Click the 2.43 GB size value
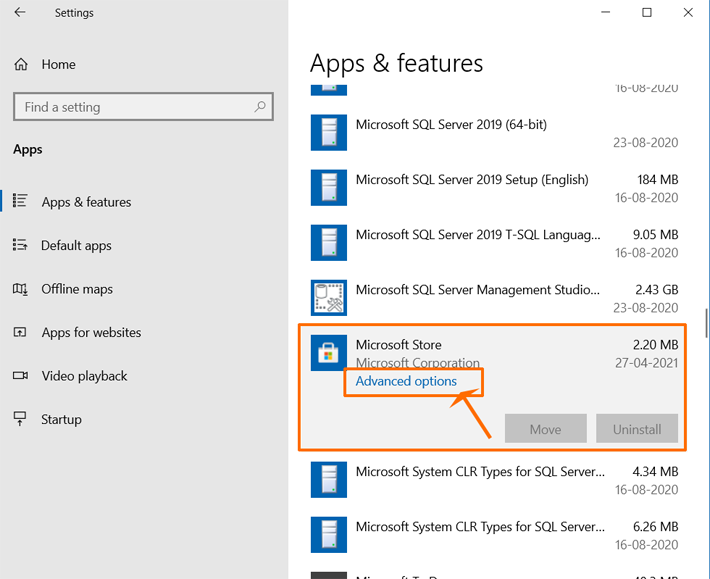710x579 pixels. point(657,290)
